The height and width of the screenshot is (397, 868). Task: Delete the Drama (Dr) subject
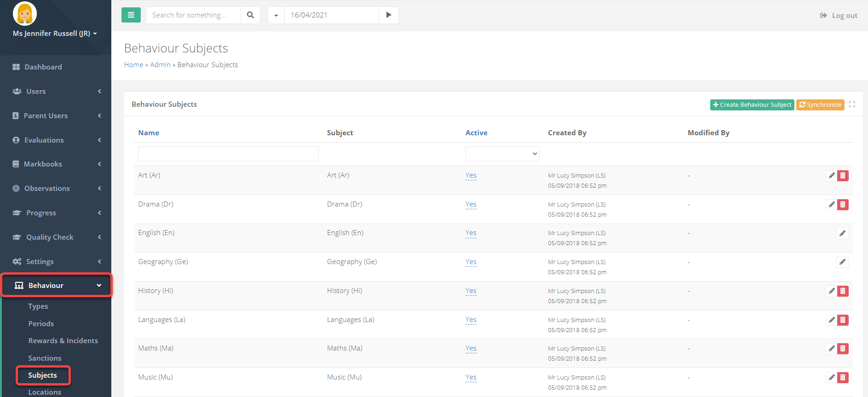pyautogui.click(x=843, y=205)
